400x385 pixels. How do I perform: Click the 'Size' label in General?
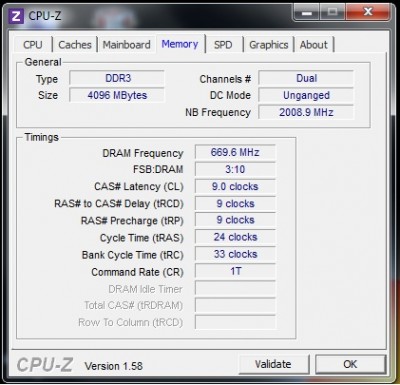(x=48, y=95)
